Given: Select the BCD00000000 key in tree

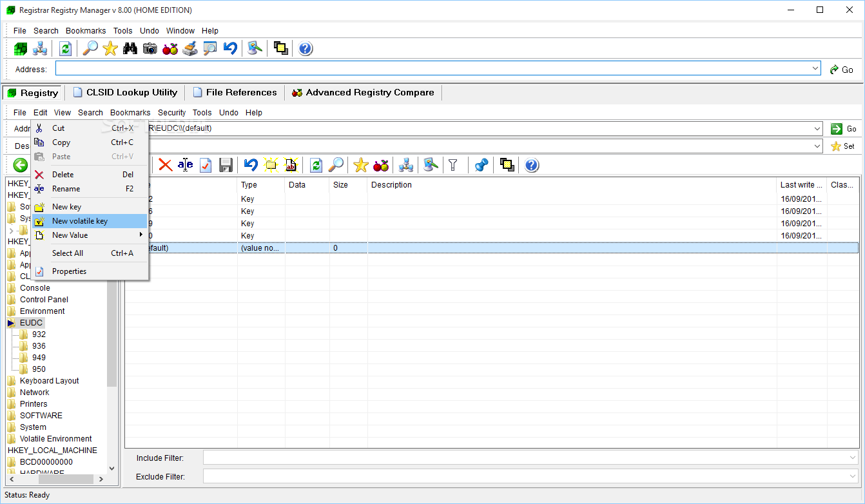Looking at the screenshot, I should click(46, 462).
